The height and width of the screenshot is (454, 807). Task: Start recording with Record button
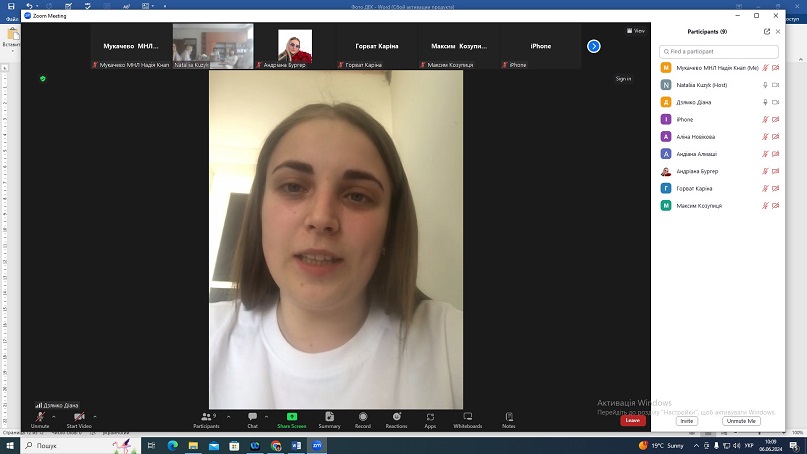pos(363,420)
